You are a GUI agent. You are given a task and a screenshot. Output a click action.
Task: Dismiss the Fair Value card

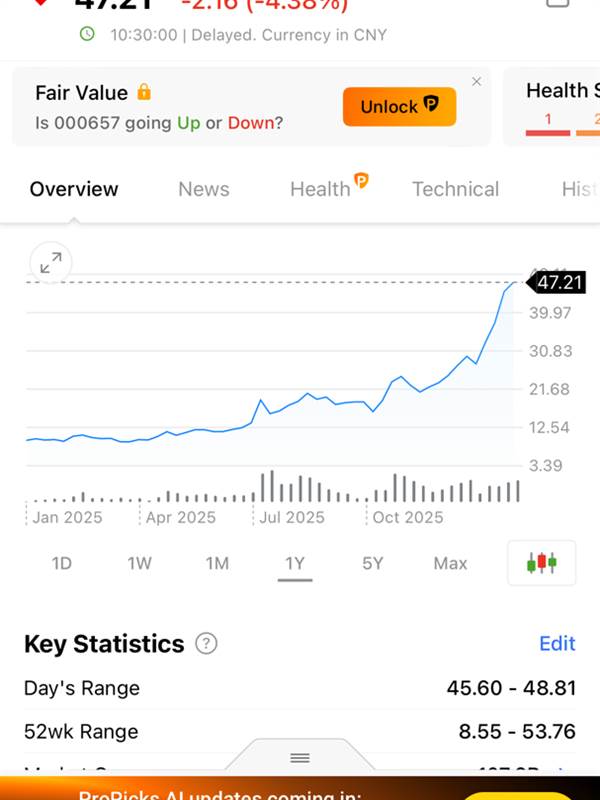click(476, 82)
